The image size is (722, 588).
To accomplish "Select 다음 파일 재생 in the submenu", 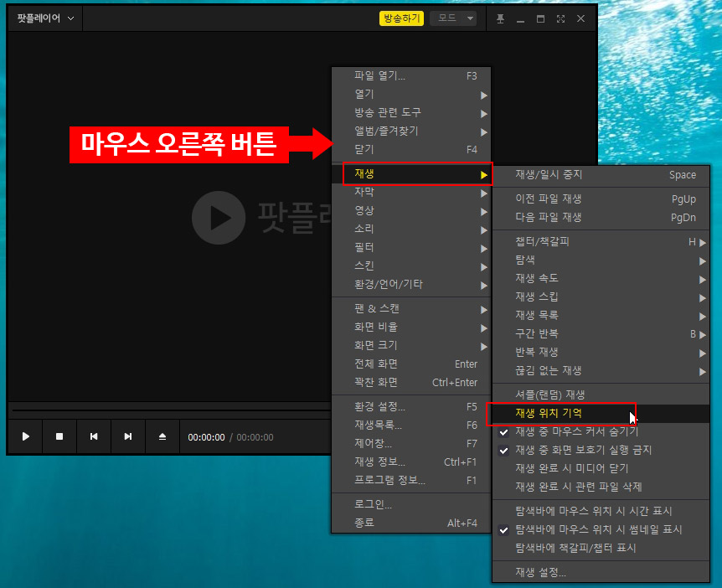I will (x=601, y=217).
